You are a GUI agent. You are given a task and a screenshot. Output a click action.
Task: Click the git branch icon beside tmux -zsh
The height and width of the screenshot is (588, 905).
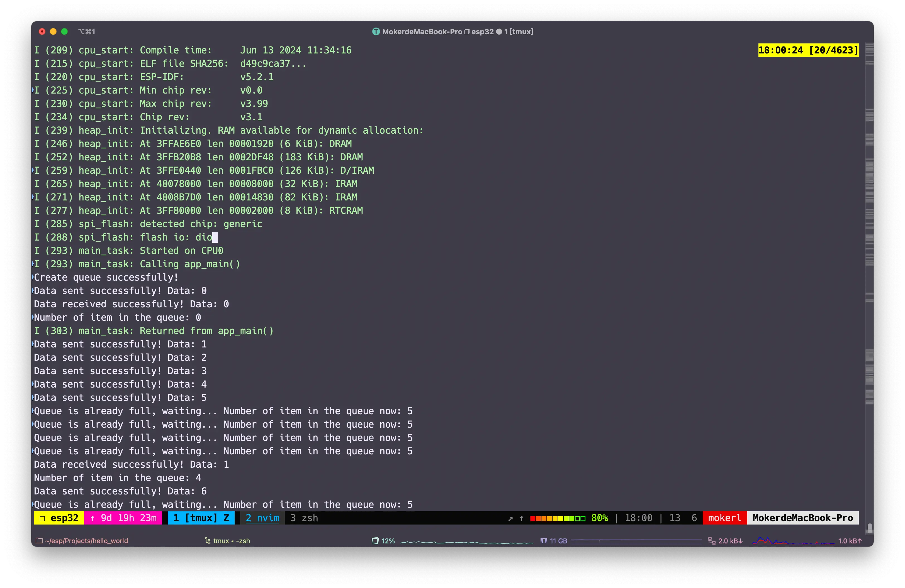208,540
